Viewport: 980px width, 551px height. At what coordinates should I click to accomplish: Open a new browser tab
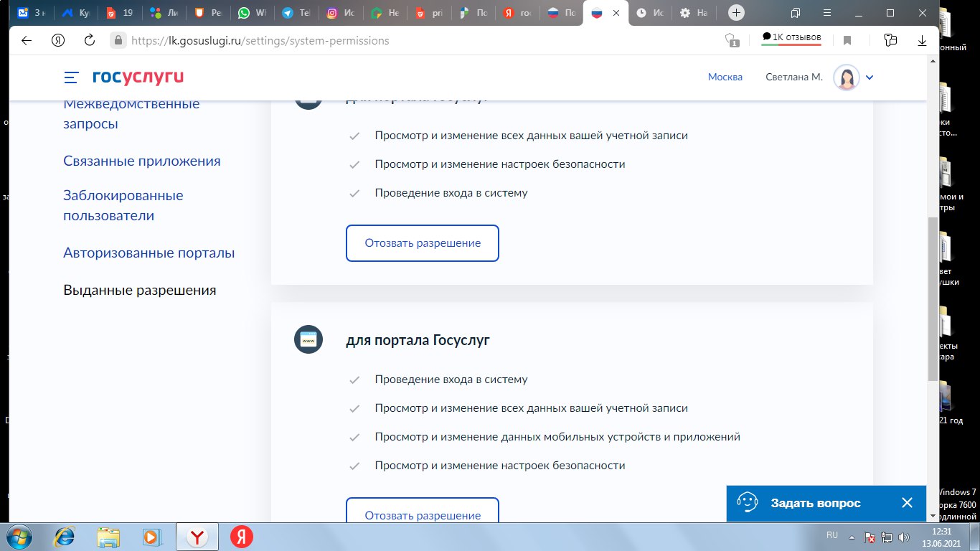(735, 13)
